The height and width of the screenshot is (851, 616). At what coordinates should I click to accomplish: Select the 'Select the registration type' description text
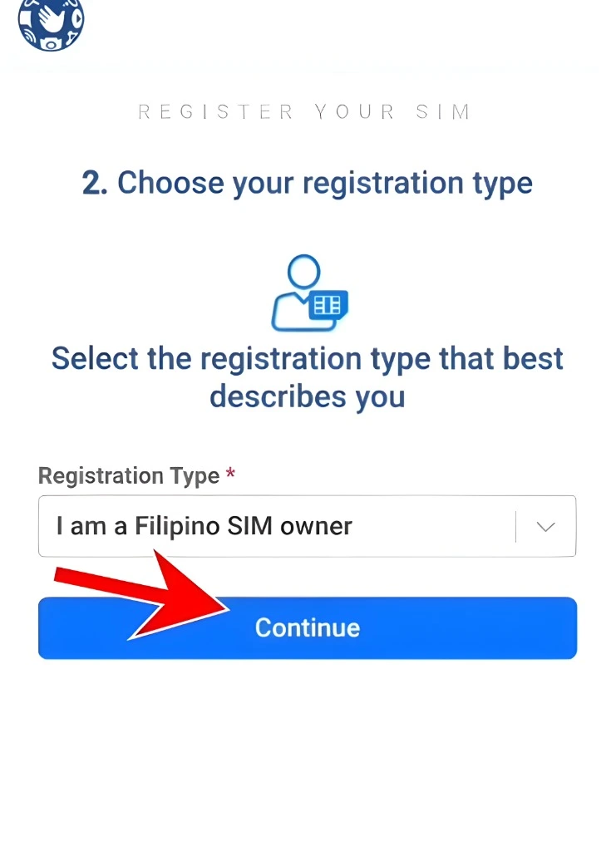coord(307,376)
